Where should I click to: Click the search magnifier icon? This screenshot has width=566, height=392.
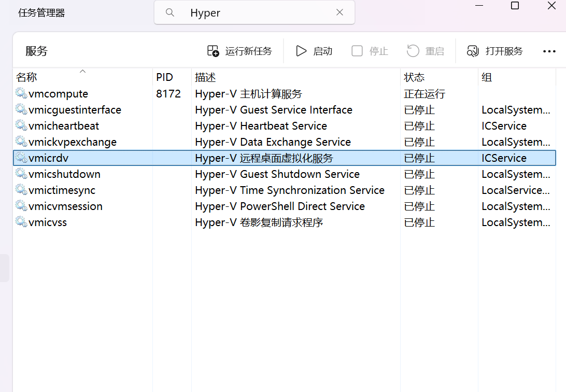pyautogui.click(x=169, y=12)
